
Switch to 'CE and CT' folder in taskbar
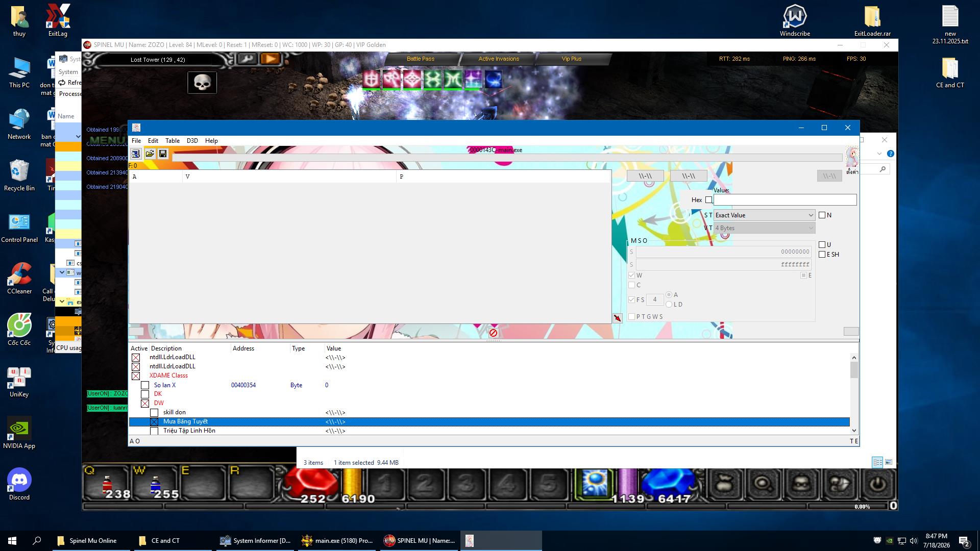[x=173, y=541]
